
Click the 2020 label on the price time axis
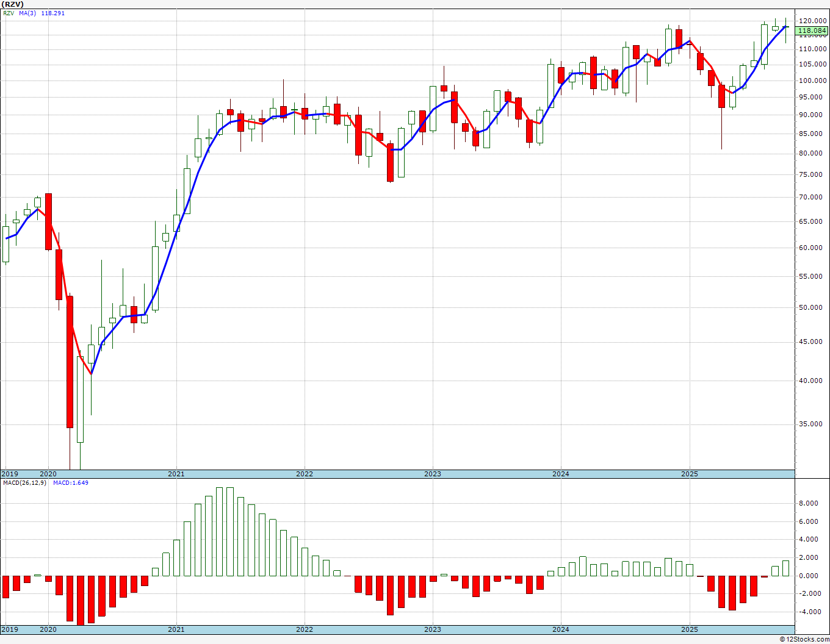coord(48,474)
